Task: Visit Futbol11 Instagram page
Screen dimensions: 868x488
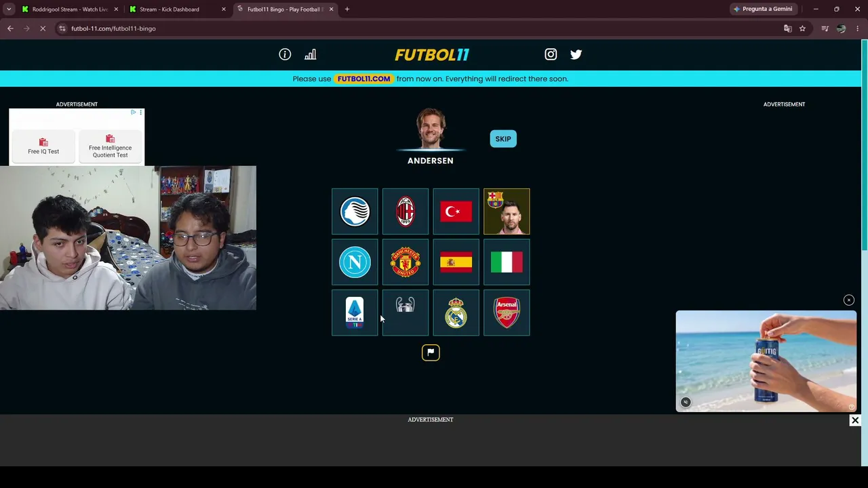Action: 551,54
